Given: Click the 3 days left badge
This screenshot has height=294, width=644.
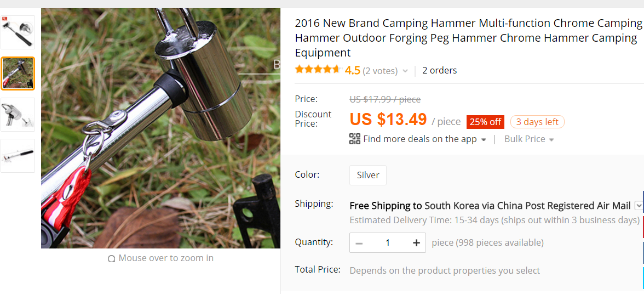Looking at the screenshot, I should pos(537,122).
